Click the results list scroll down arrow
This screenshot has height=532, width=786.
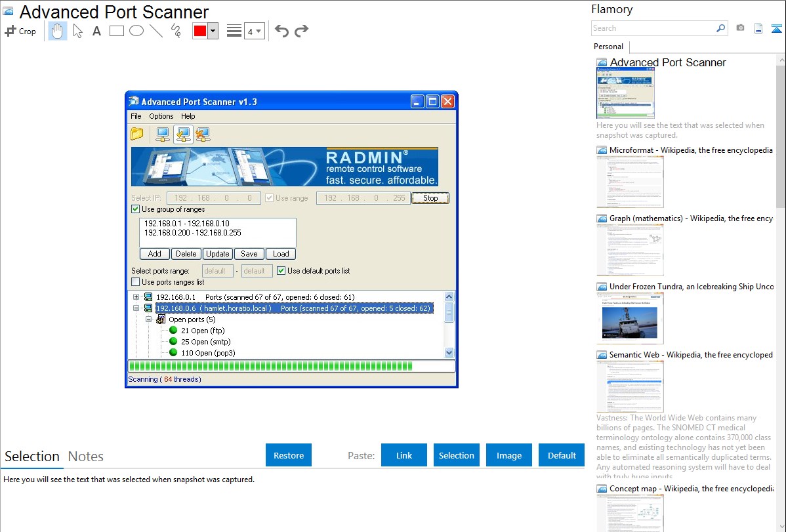point(449,352)
